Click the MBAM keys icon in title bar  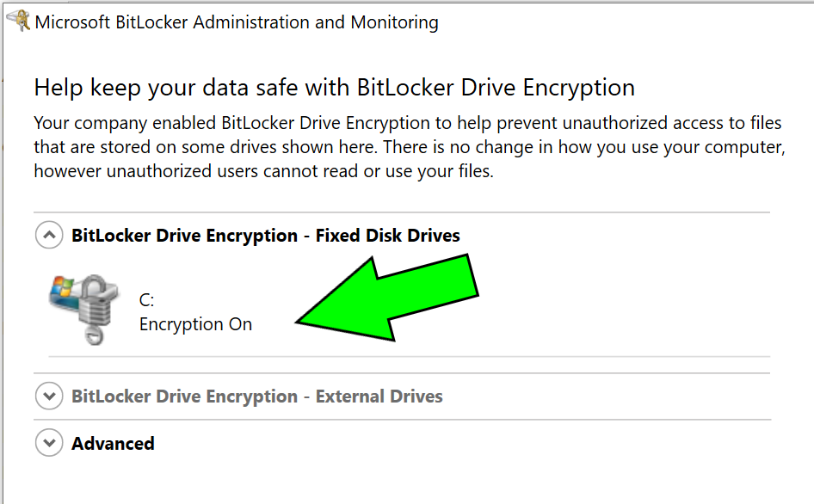(x=19, y=22)
